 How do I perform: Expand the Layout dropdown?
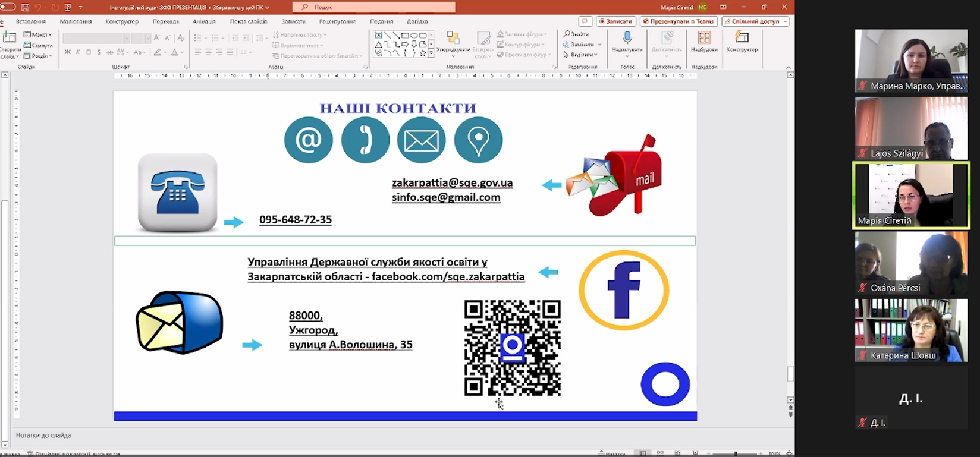click(38, 34)
